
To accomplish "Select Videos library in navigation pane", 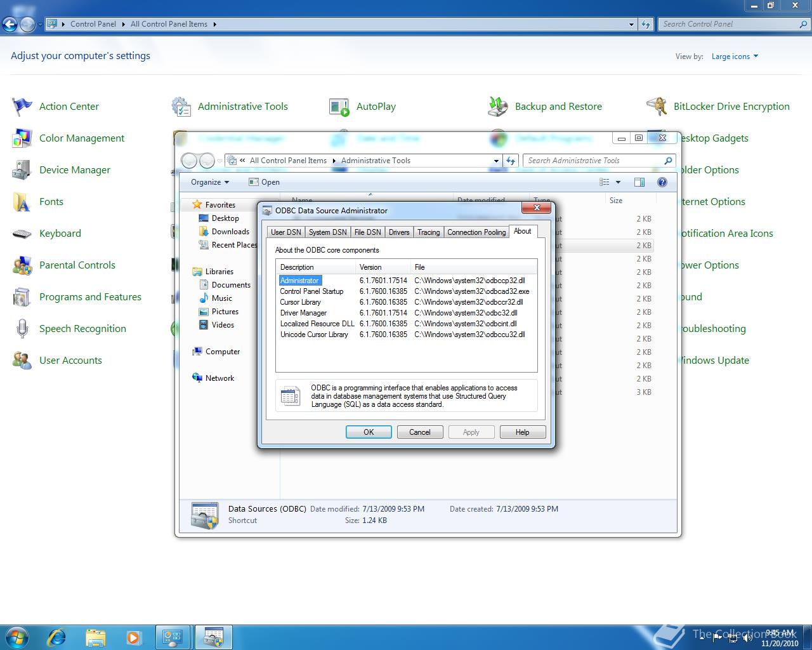I will 223,325.
